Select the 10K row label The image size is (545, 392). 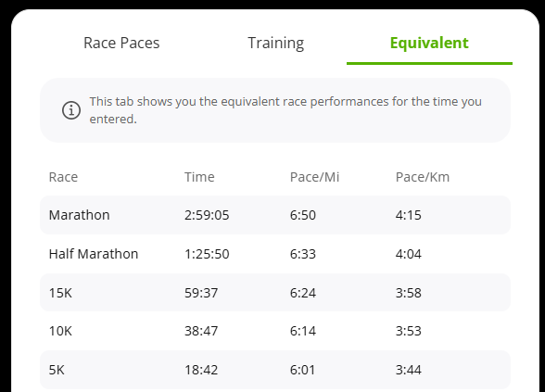(60, 331)
